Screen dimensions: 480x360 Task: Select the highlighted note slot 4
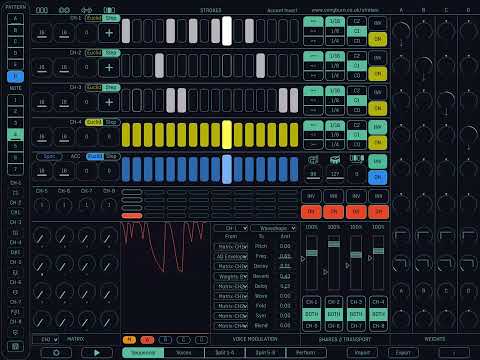click(x=15, y=134)
